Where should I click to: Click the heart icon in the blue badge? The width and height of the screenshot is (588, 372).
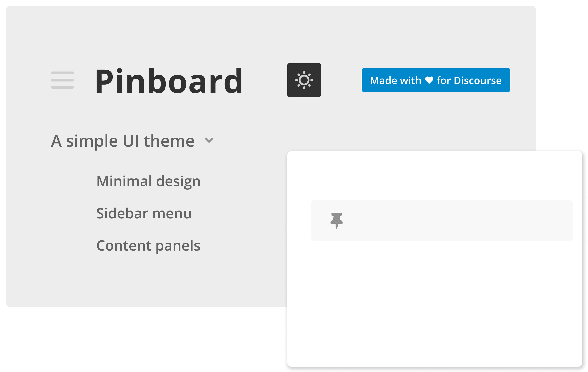429,80
